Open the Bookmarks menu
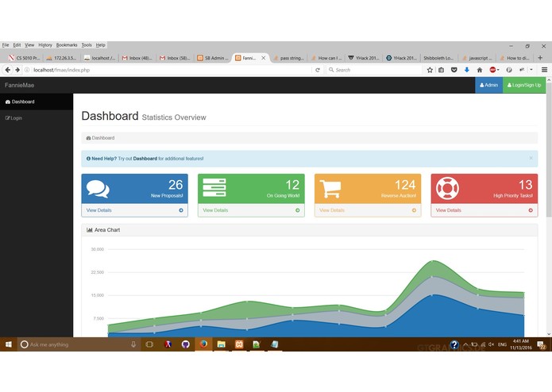552x392 pixels. tap(67, 45)
